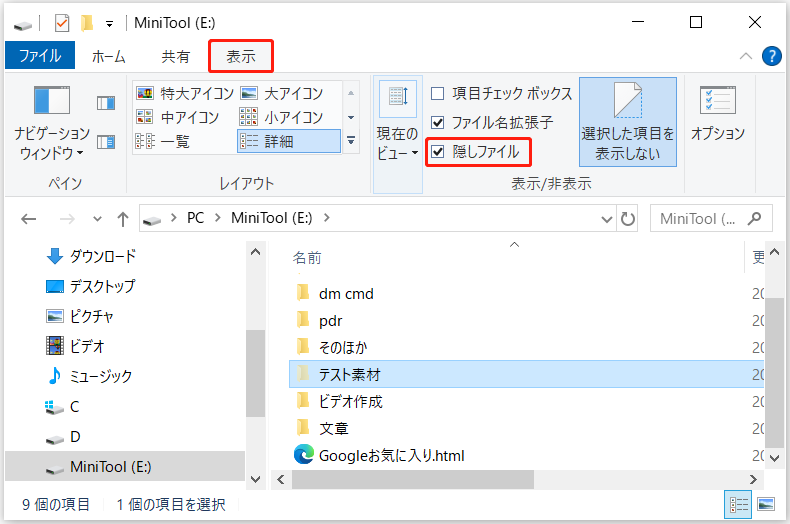Toggle the preview pane icon
790x524 pixels.
coord(106,103)
